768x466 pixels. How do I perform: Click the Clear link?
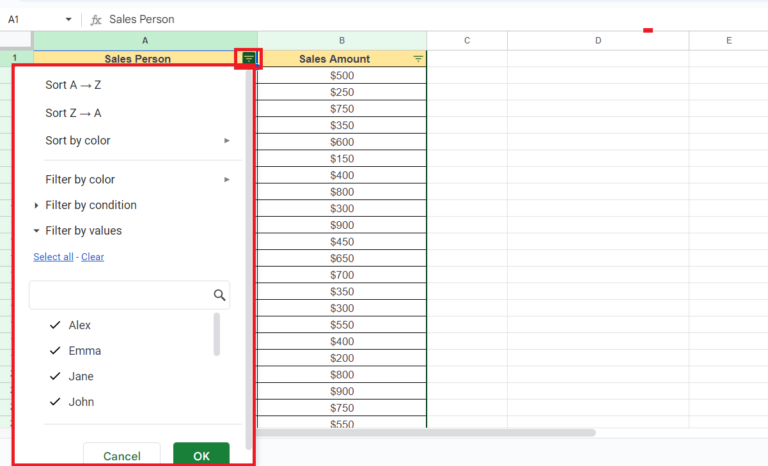click(x=93, y=257)
